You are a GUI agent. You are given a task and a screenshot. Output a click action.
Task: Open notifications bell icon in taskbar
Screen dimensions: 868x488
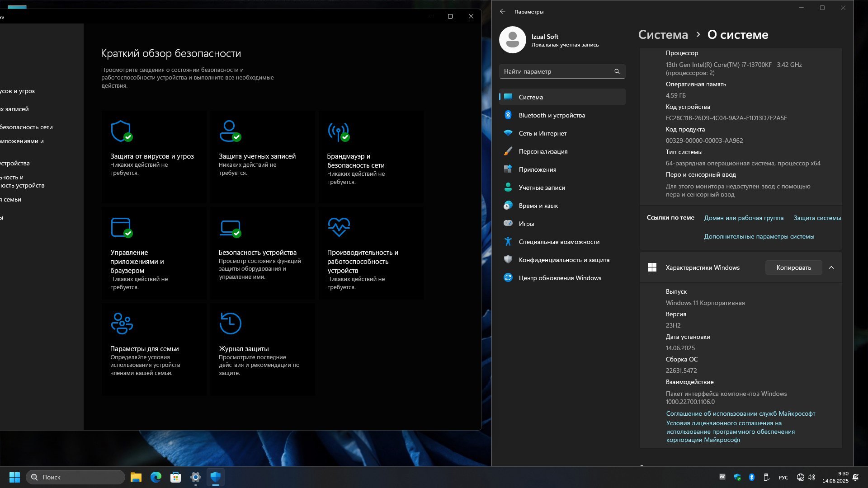pos(855,477)
